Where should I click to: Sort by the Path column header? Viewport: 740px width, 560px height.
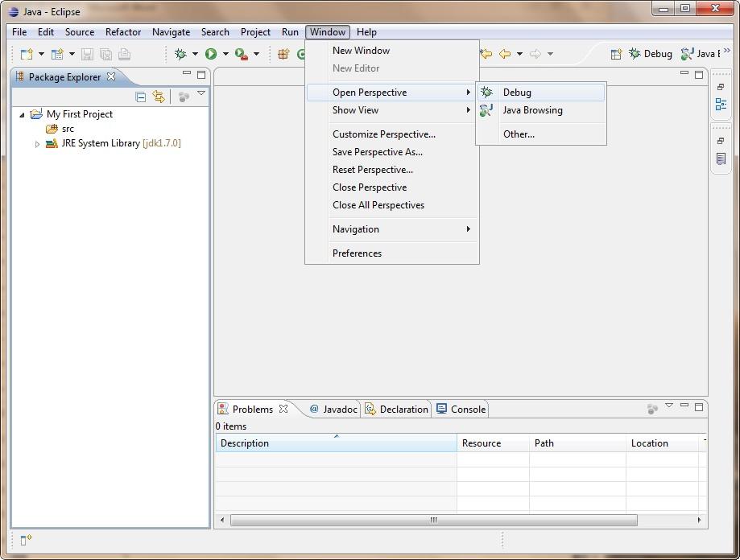[577, 443]
